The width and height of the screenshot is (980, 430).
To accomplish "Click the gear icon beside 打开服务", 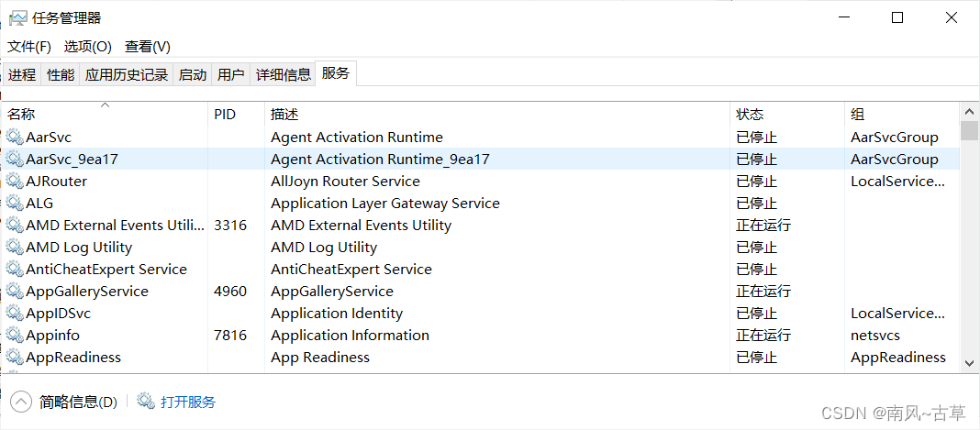I will [x=146, y=402].
